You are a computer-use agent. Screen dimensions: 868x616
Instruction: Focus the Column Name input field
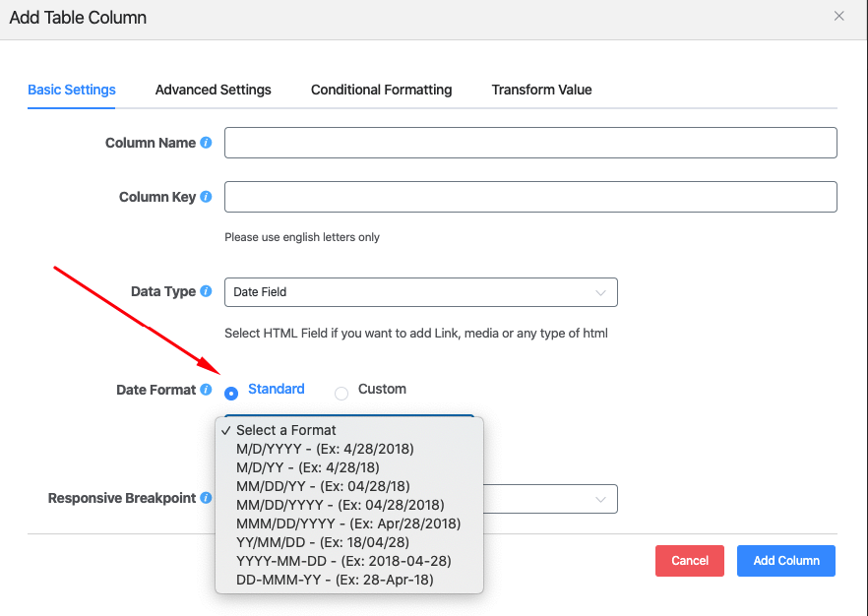coord(530,143)
